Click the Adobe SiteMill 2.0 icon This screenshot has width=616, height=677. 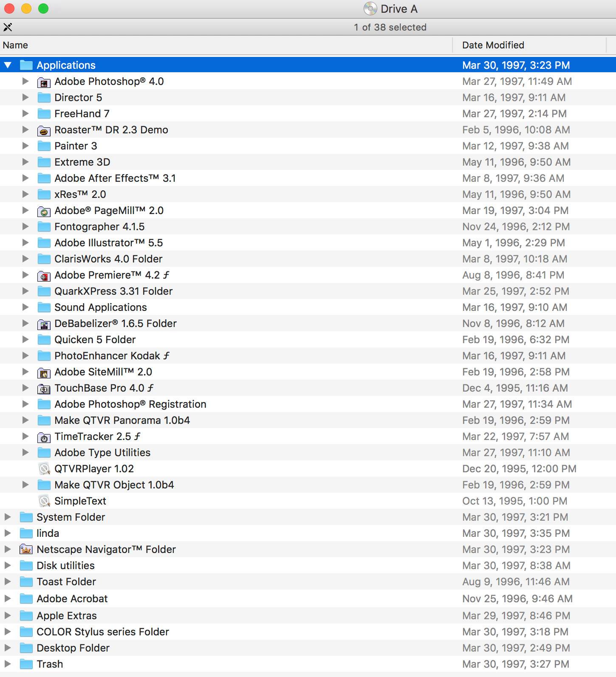(44, 372)
